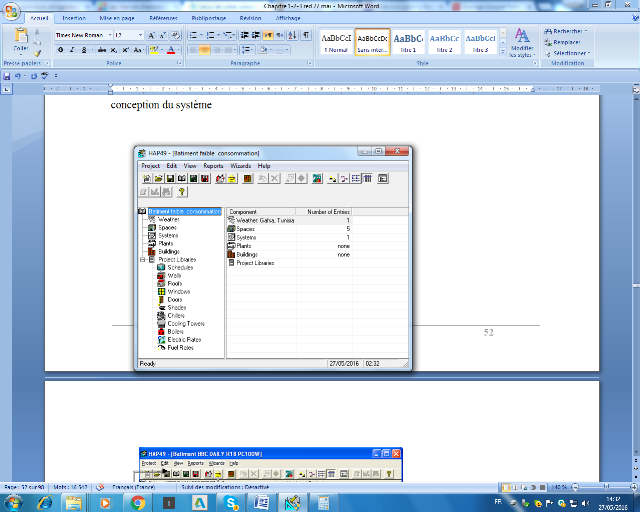Select Electric Rates library icon
This screenshot has height=512, width=640.
(161, 339)
